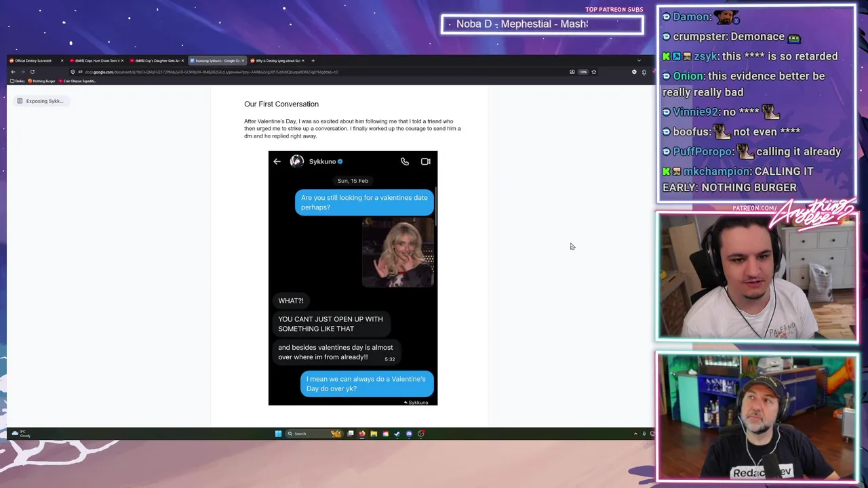Switch to the Cops Hunt Down Teen tab

(96, 60)
